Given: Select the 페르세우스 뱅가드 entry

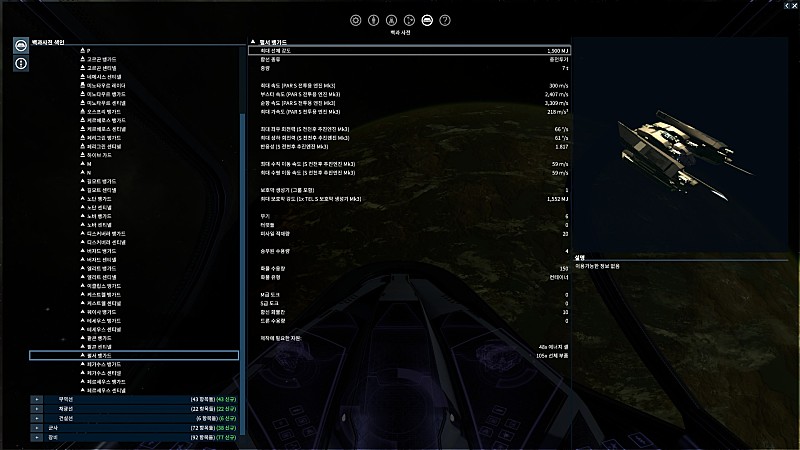Looking at the screenshot, I should point(106,382).
